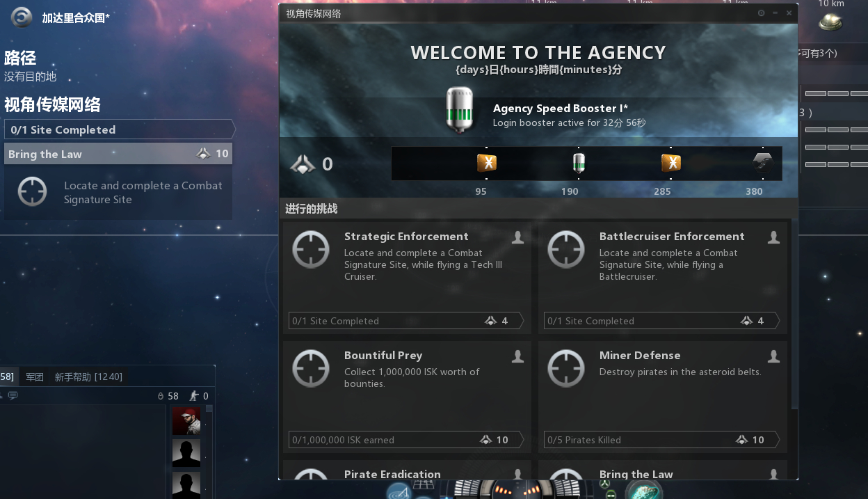Select the 285-point reward icon on the reward track
Image resolution: width=868 pixels, height=499 pixels.
tap(670, 163)
